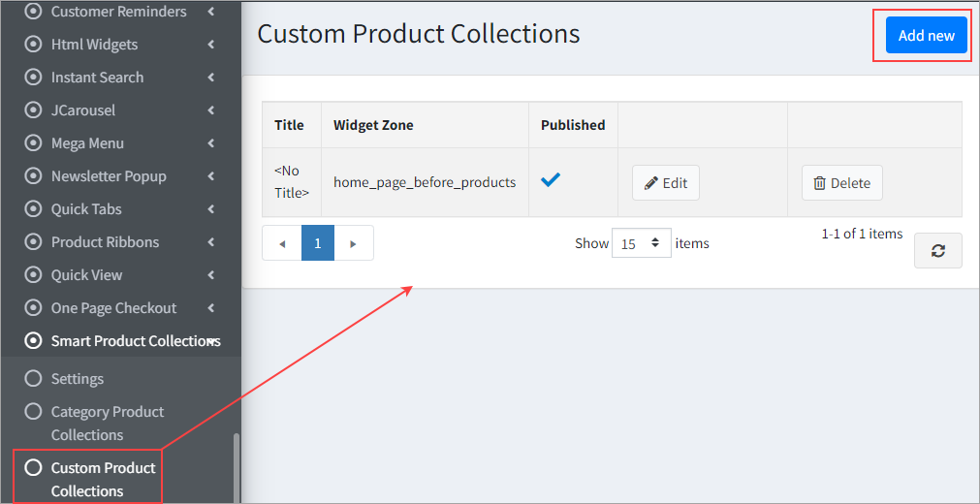Open Settings under Smart Product Collections

click(x=77, y=379)
